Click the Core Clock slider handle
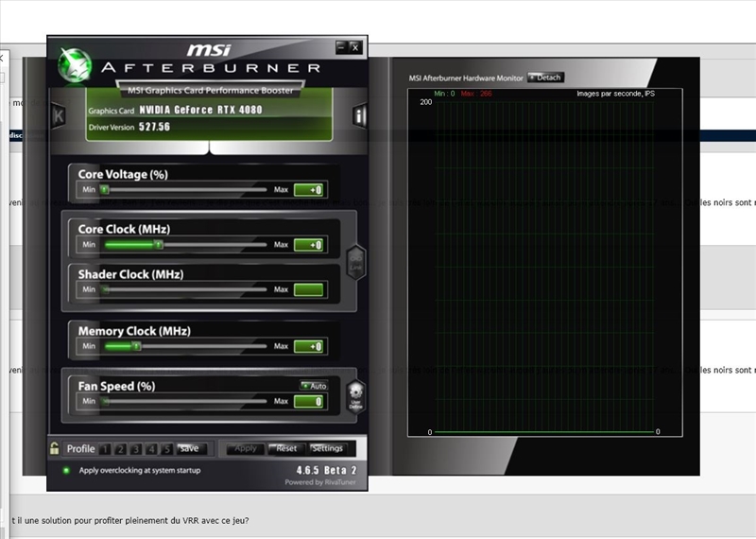 click(x=158, y=244)
